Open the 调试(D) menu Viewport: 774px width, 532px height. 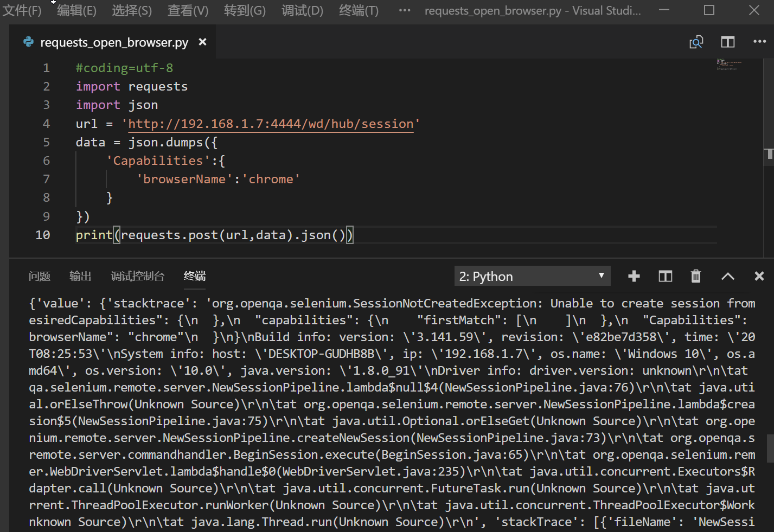(303, 10)
